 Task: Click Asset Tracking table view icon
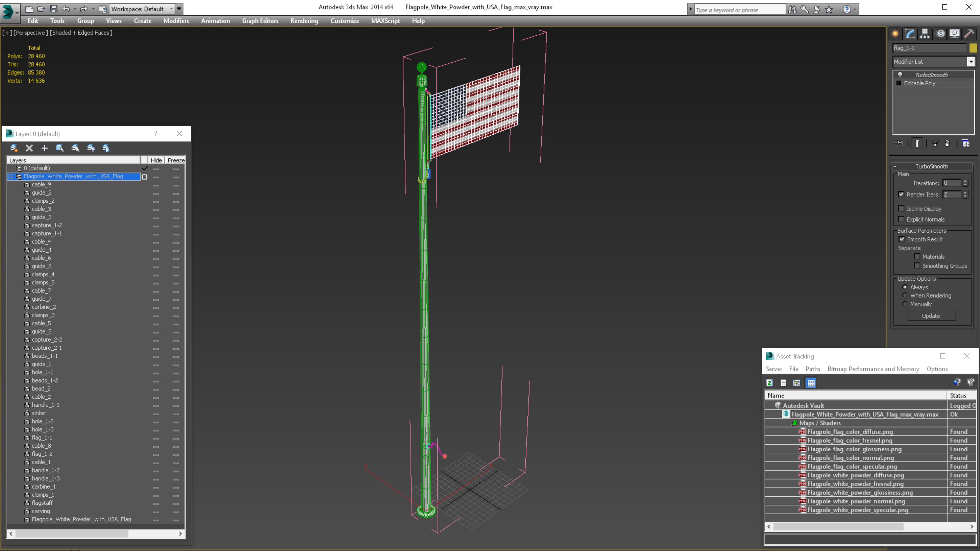(811, 383)
